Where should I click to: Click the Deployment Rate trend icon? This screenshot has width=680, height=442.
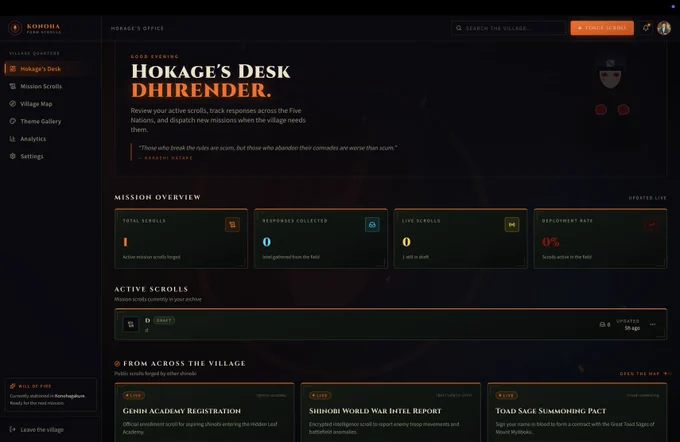pos(651,225)
